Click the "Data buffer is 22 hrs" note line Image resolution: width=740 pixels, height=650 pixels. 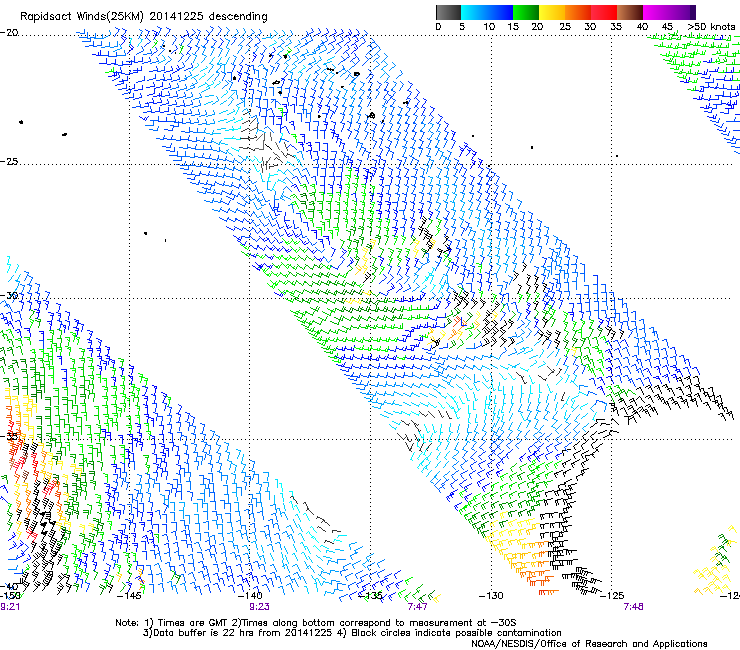352,633
